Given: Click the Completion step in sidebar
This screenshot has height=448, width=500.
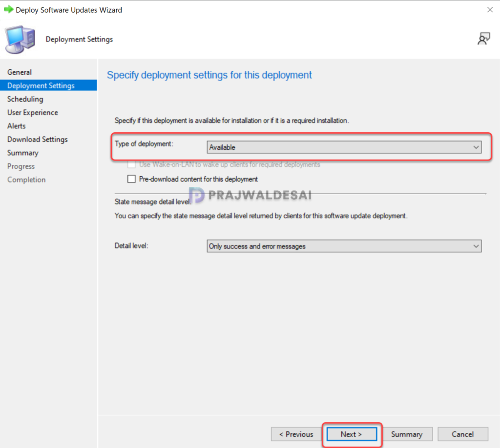Looking at the screenshot, I should click(26, 180).
